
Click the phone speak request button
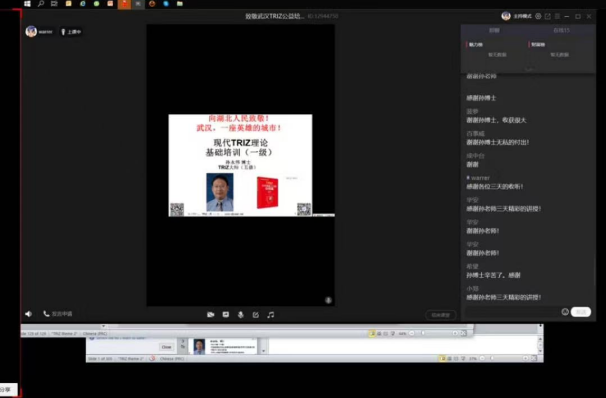click(58, 314)
